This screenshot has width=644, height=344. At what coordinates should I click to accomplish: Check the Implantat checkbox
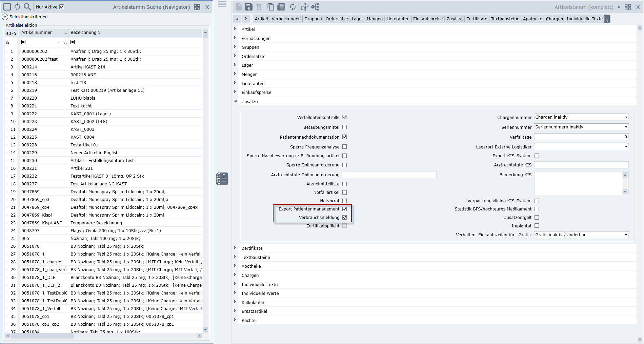(x=537, y=226)
